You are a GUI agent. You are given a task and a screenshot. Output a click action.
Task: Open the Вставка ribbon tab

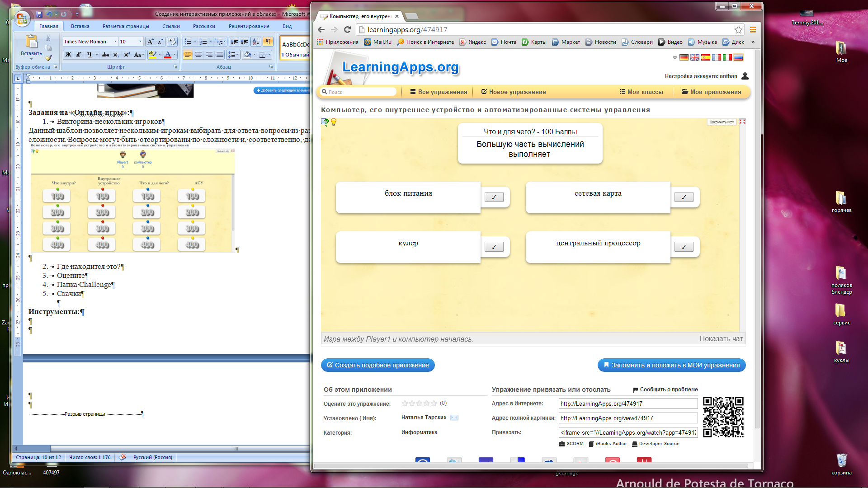(x=80, y=26)
